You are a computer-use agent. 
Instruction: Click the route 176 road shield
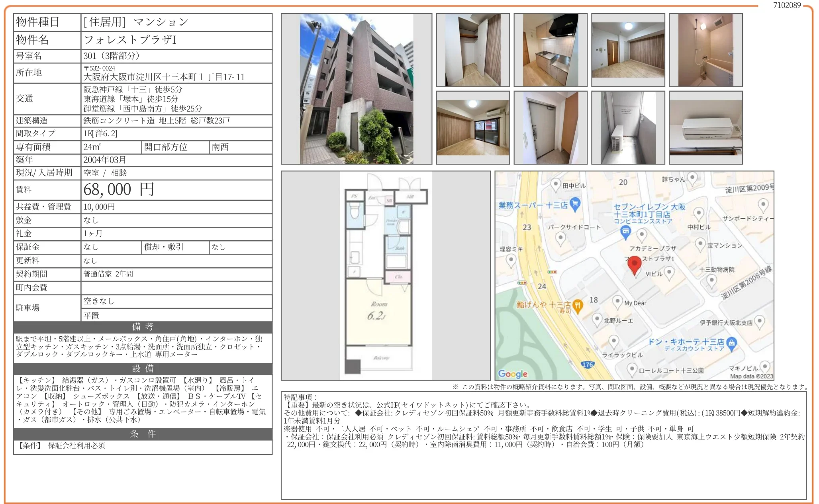click(588, 364)
